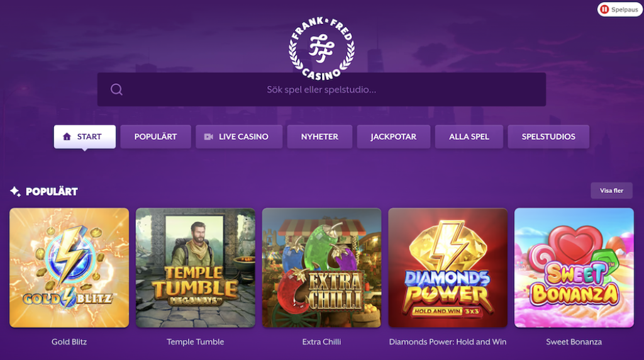The image size is (644, 360).
Task: Open the Spelstudios tab
Action: 548,137
